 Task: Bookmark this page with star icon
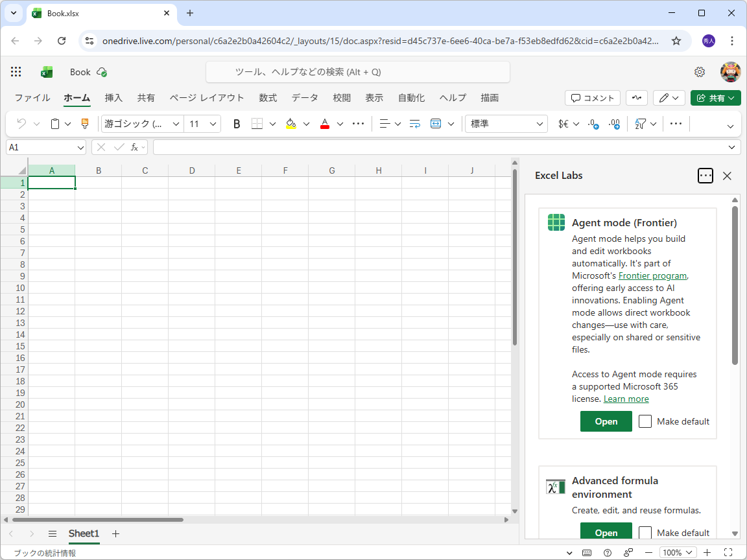tap(676, 41)
